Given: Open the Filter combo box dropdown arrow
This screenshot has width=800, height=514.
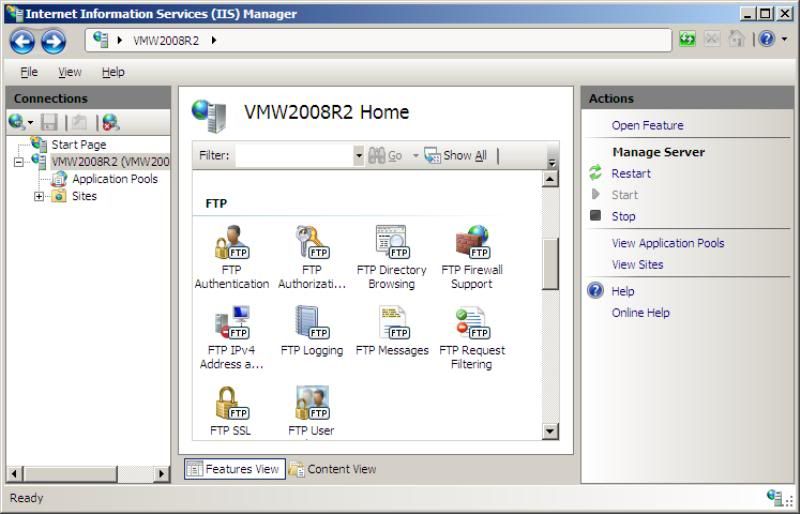Looking at the screenshot, I should [x=359, y=155].
